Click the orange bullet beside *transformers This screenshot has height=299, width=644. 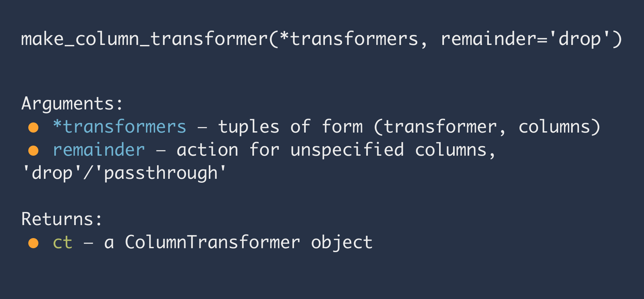33,127
